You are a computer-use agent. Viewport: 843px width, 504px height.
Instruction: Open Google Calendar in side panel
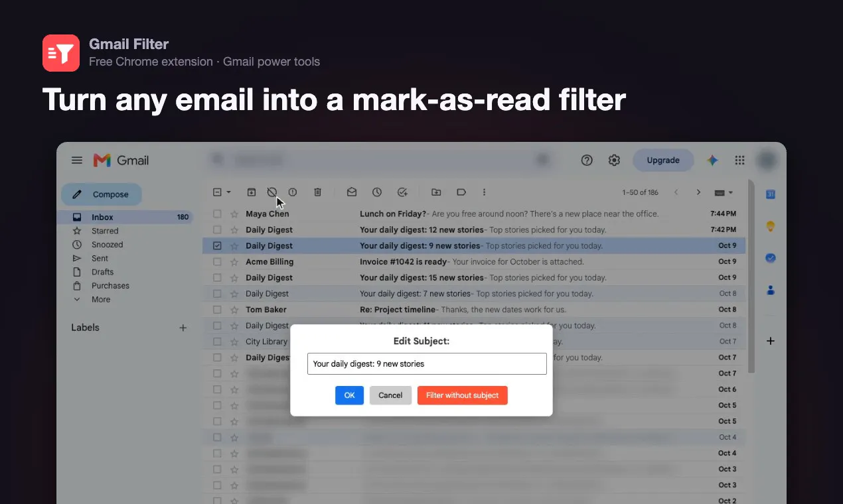(771, 194)
